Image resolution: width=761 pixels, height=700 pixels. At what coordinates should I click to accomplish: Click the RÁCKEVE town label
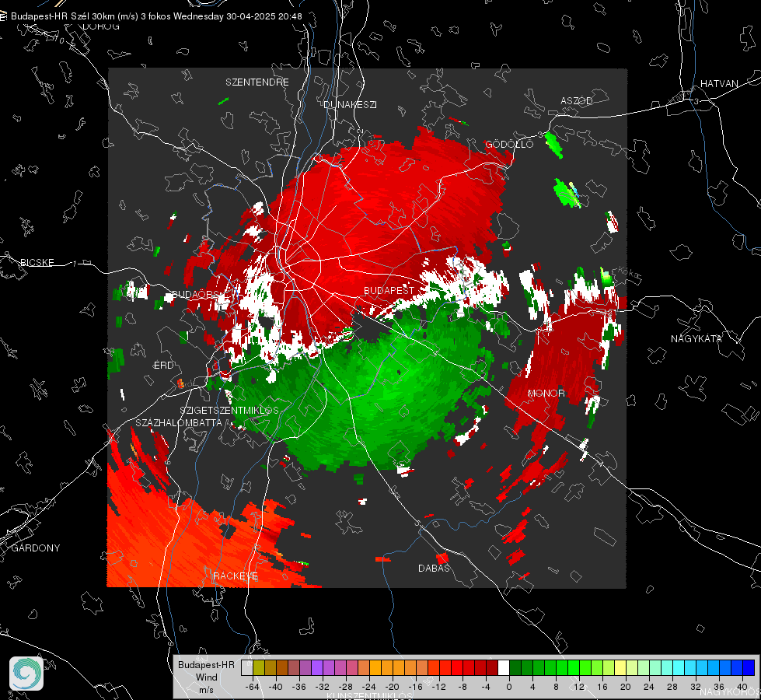pos(236,576)
